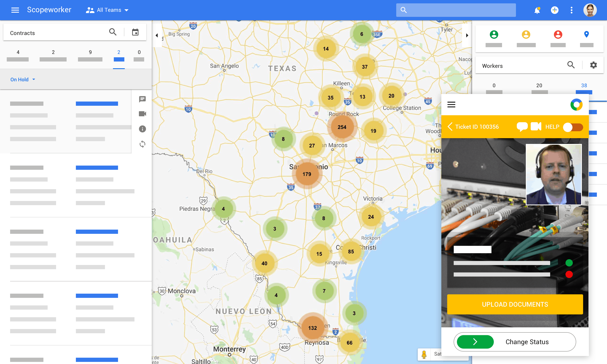Select the contracts tab showing 4
Screen dimensions: 607x364
[x=18, y=56]
